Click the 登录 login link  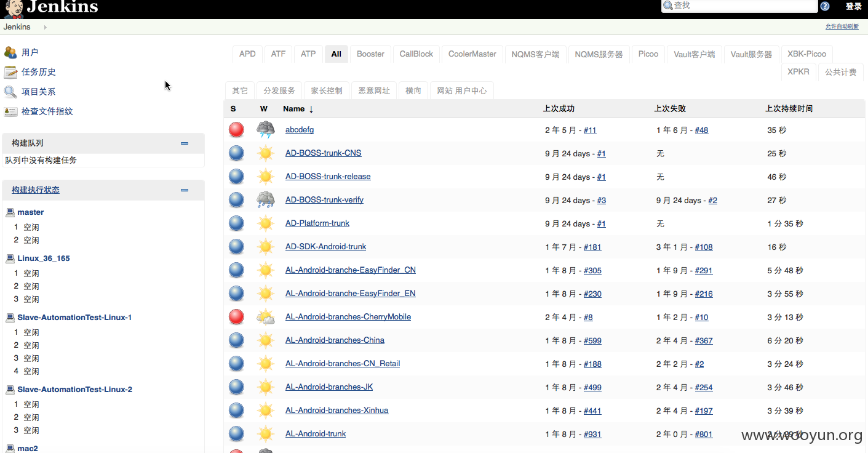(x=854, y=6)
